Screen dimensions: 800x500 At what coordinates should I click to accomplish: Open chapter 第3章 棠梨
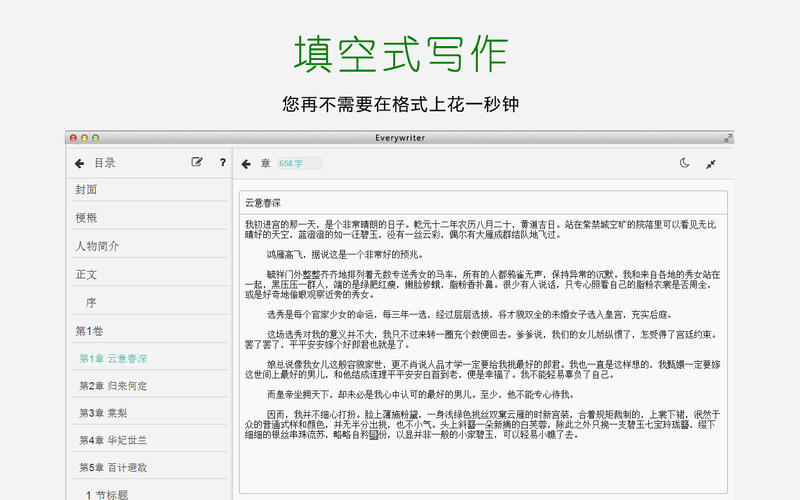tap(149, 413)
